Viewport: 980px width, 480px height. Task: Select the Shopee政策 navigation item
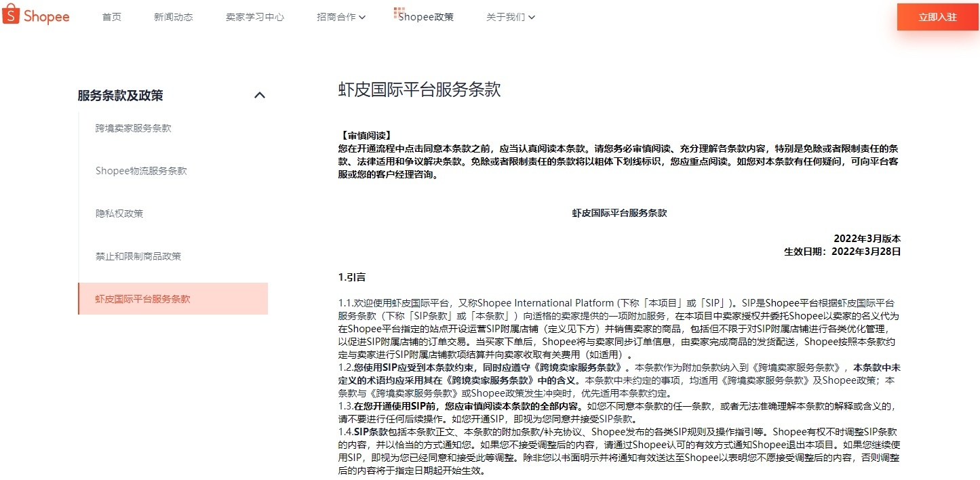point(427,17)
